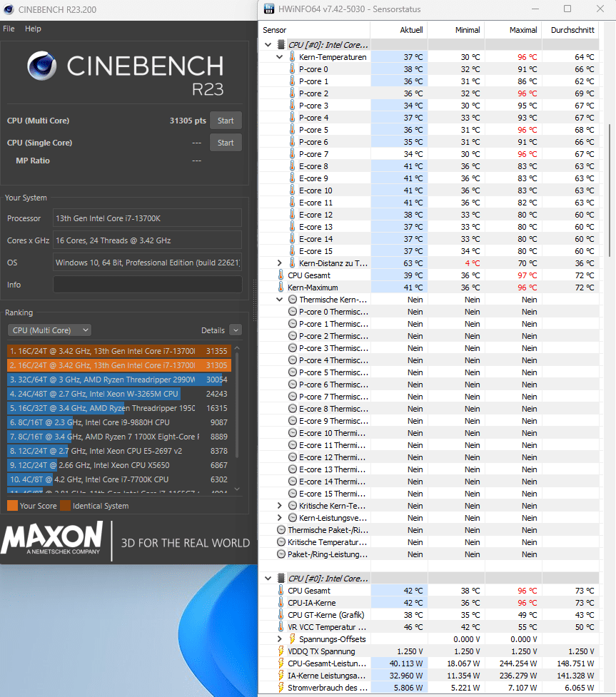Screen dimensions: 616x697
Task: Click the thermometer icon of VR VCC Temperatur
Action: 281,627
